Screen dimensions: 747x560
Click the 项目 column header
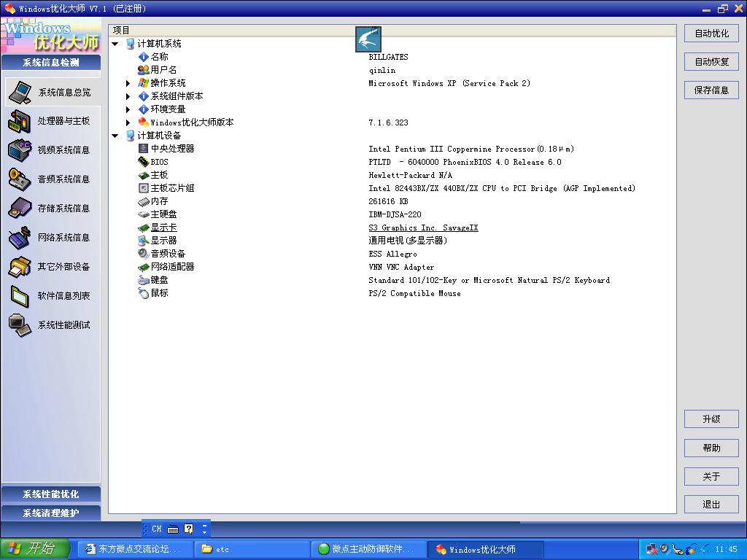pos(121,31)
